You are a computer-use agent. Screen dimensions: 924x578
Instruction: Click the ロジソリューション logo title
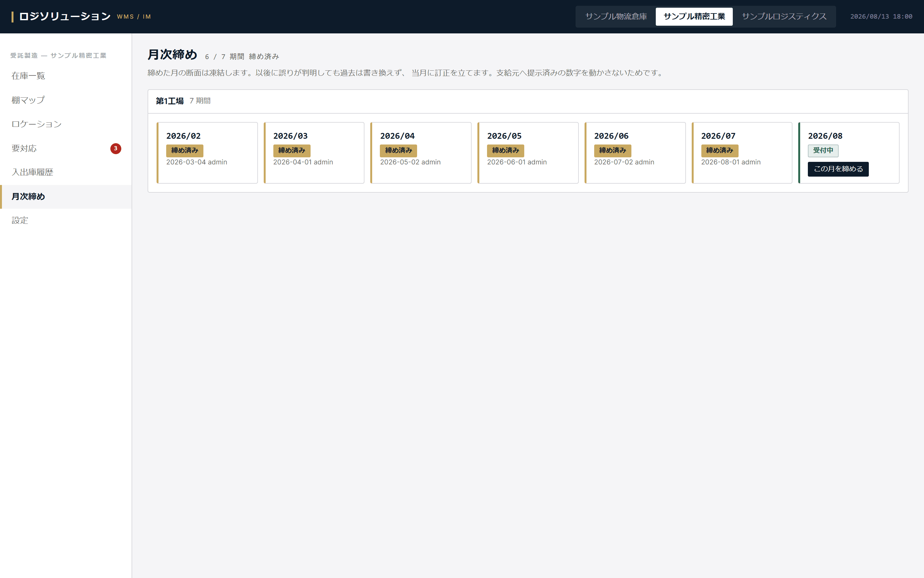[64, 16]
